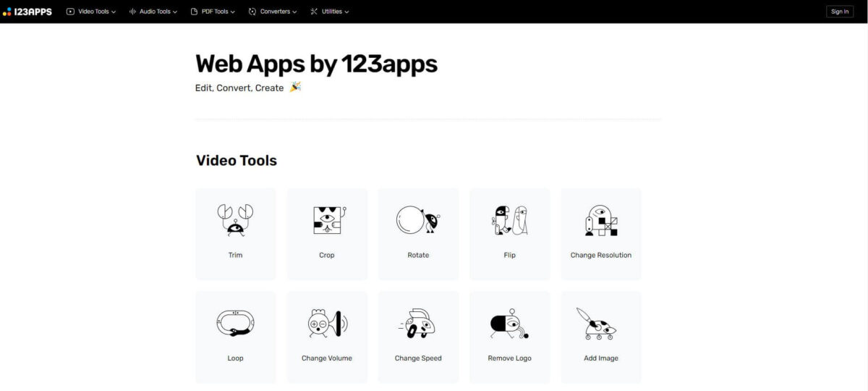The width and height of the screenshot is (868, 391).
Task: Click the Crop label
Action: tap(327, 255)
